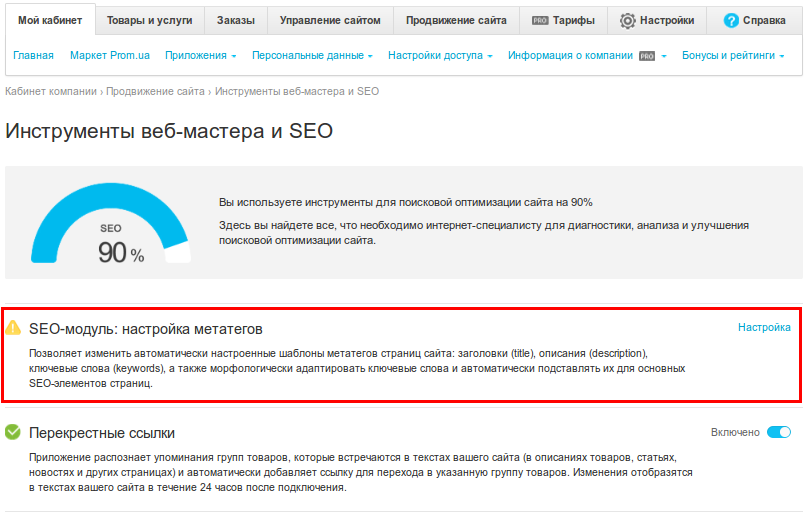Click the yellow warning icon beside SEO-модуль
The image size is (808, 520).
(13, 328)
